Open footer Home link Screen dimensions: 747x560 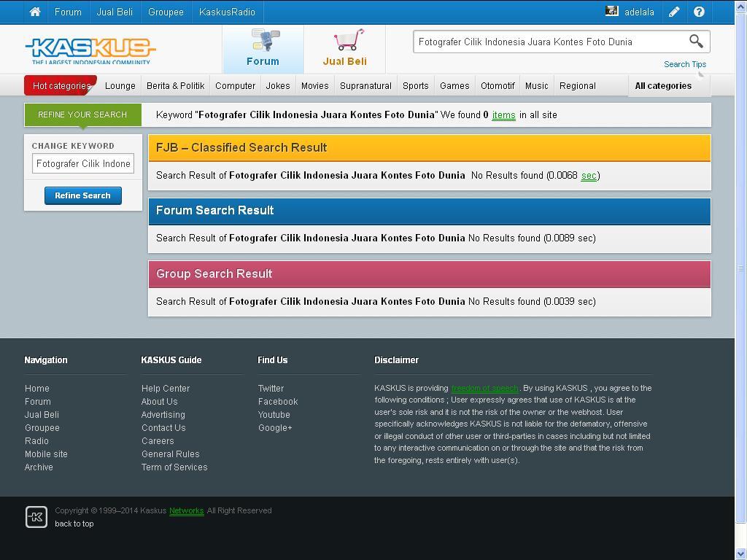coord(37,389)
